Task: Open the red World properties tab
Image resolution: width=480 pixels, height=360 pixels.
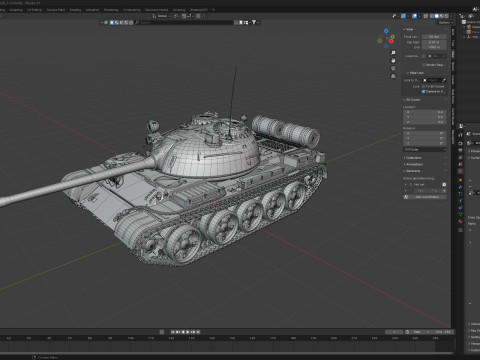Action: tap(460, 171)
